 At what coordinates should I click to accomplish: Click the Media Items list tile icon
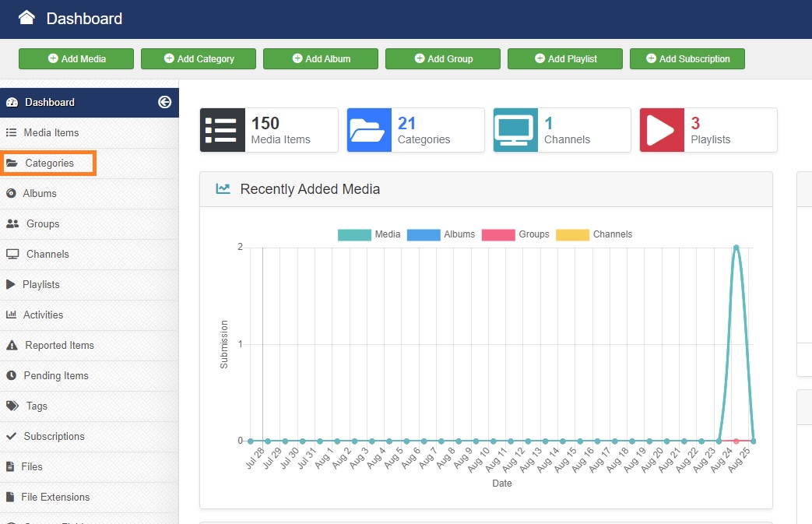click(222, 130)
